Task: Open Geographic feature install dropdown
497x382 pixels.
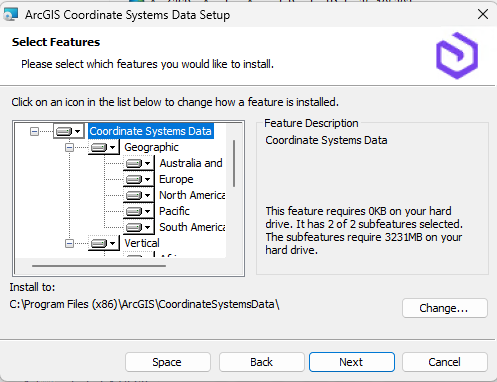Action: [104, 147]
